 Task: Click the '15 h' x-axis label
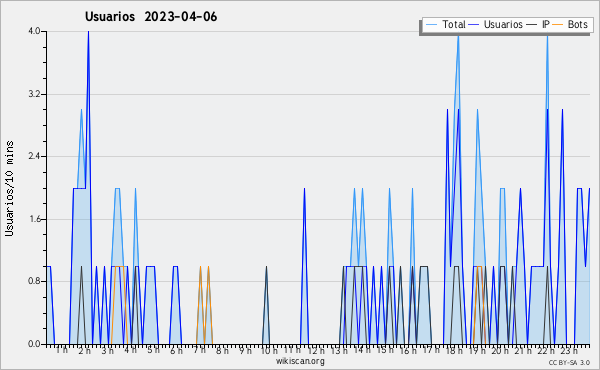click(385, 350)
